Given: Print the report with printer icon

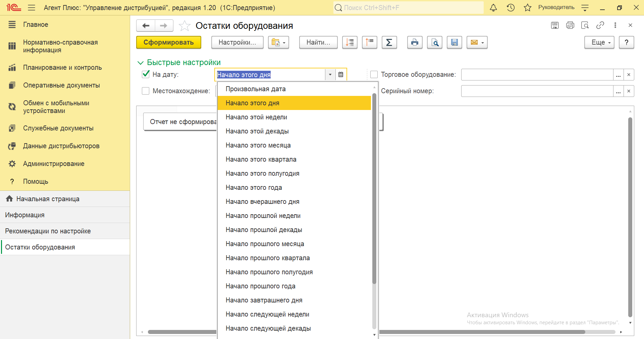Looking at the screenshot, I should [415, 42].
